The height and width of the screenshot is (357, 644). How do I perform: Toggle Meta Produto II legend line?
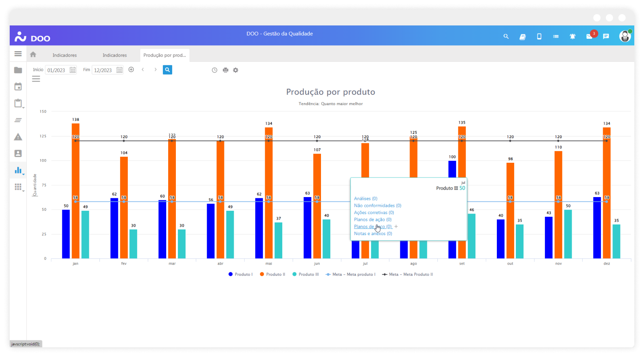tap(407, 274)
